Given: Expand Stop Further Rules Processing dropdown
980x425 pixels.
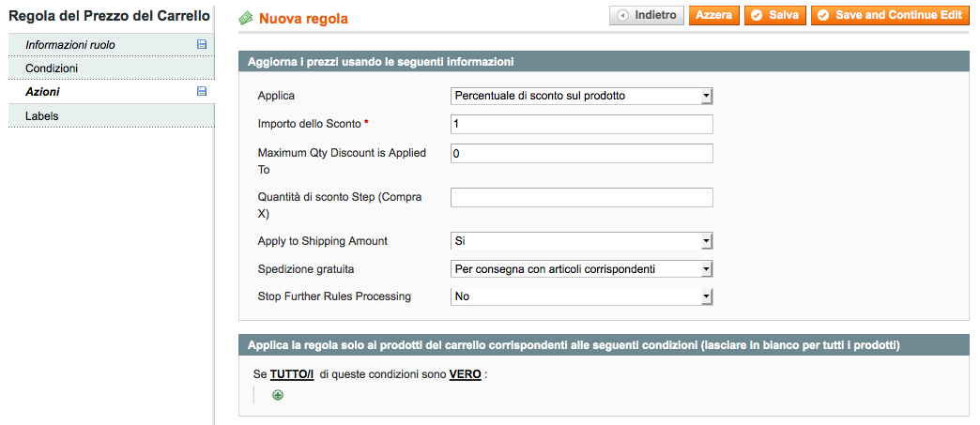Looking at the screenshot, I should (x=581, y=296).
